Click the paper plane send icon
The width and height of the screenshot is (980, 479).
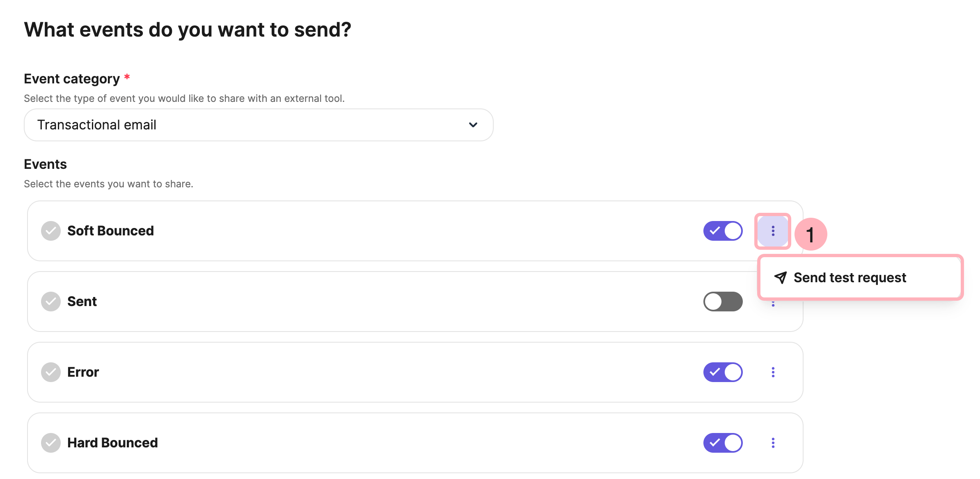781,278
